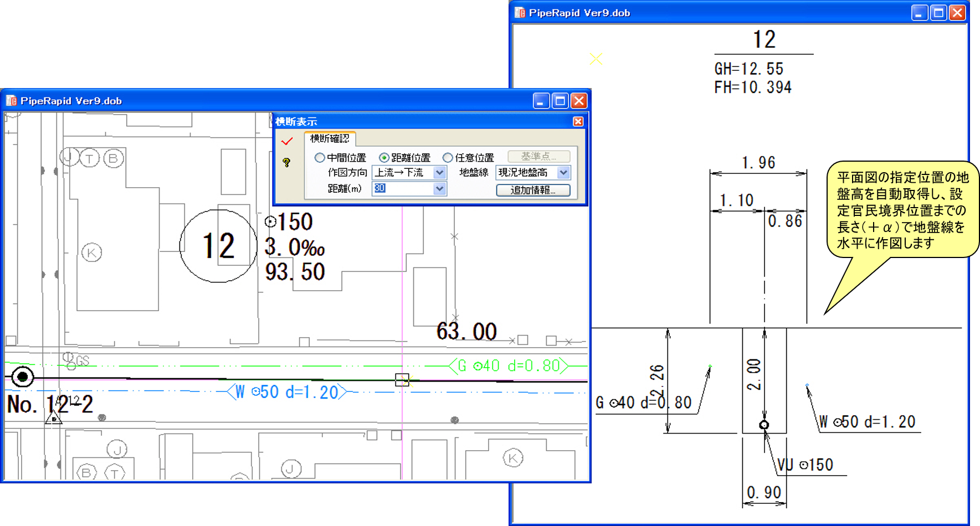Maximize the cross-section PipeRapid window
Image resolution: width=980 pixels, height=526 pixels.
[x=938, y=13]
